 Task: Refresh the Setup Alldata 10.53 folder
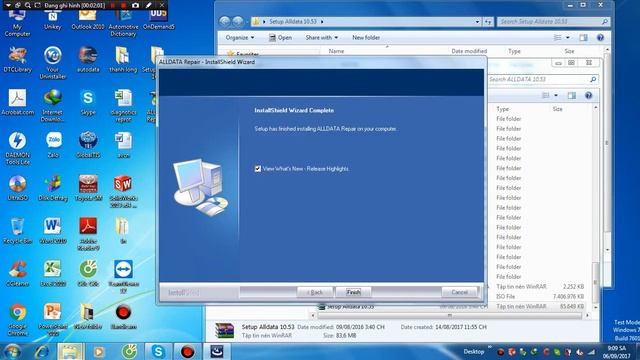pyautogui.click(x=488, y=22)
